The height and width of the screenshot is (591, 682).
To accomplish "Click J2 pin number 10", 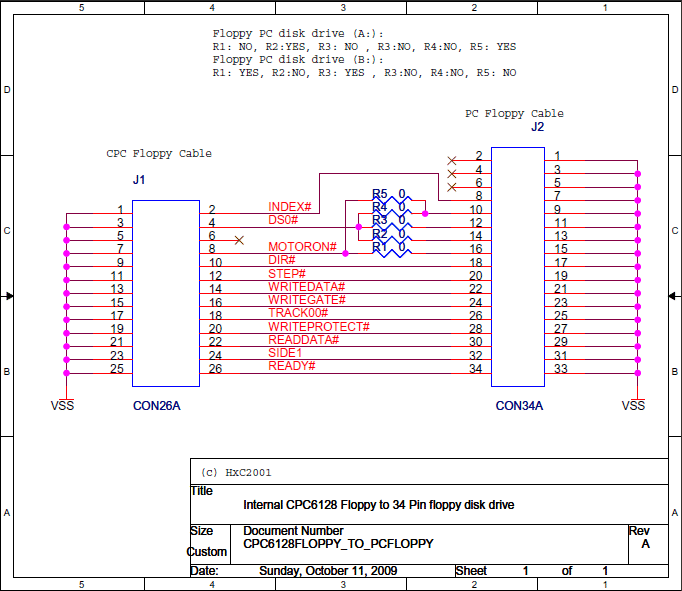I will click(476, 210).
